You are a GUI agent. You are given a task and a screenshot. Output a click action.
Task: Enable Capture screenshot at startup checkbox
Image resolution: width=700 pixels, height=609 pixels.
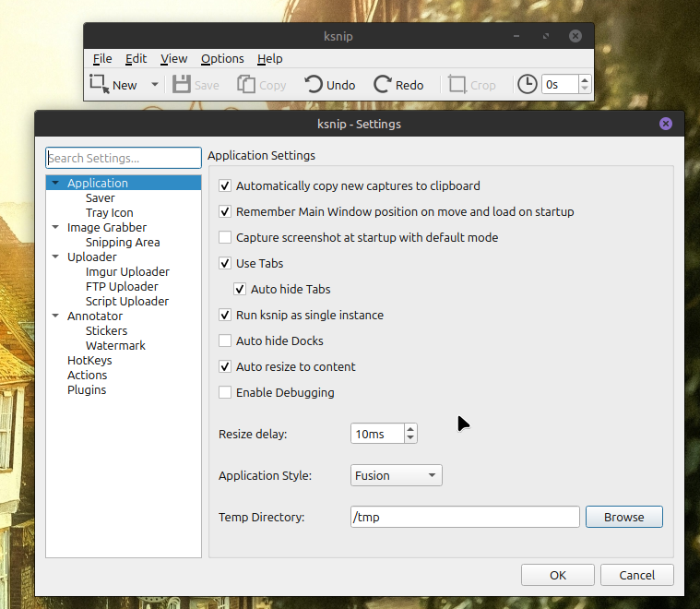[225, 237]
